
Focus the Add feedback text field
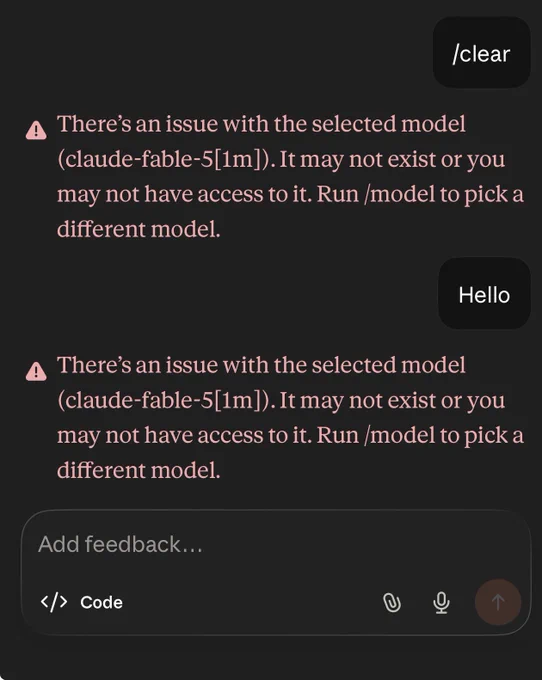(276, 544)
